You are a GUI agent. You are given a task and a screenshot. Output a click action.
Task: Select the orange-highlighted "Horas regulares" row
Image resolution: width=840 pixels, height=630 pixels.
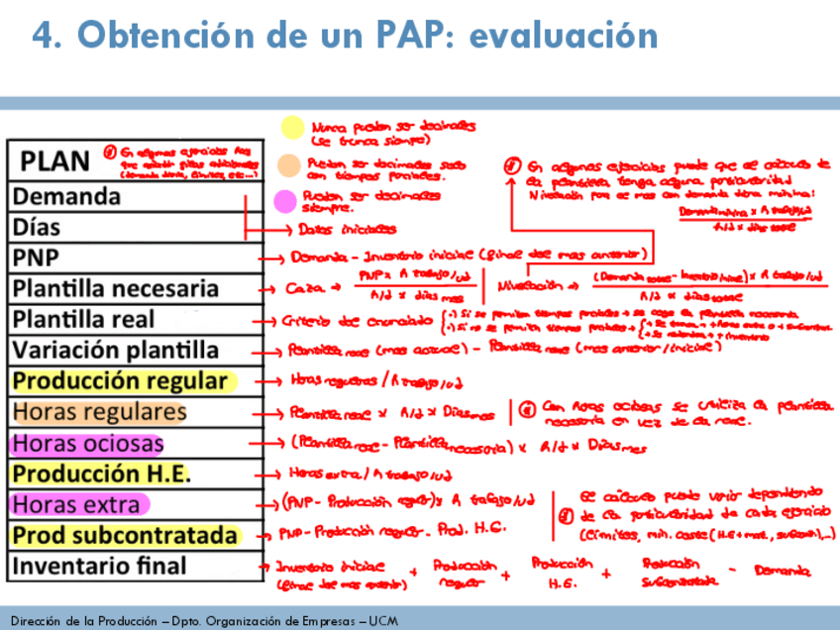(x=136, y=412)
